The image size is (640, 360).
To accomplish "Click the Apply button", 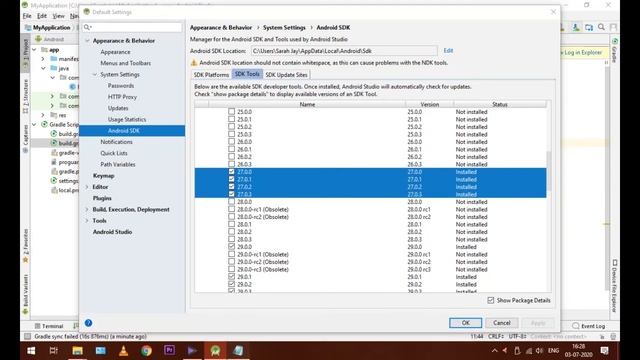I will coord(538,323).
